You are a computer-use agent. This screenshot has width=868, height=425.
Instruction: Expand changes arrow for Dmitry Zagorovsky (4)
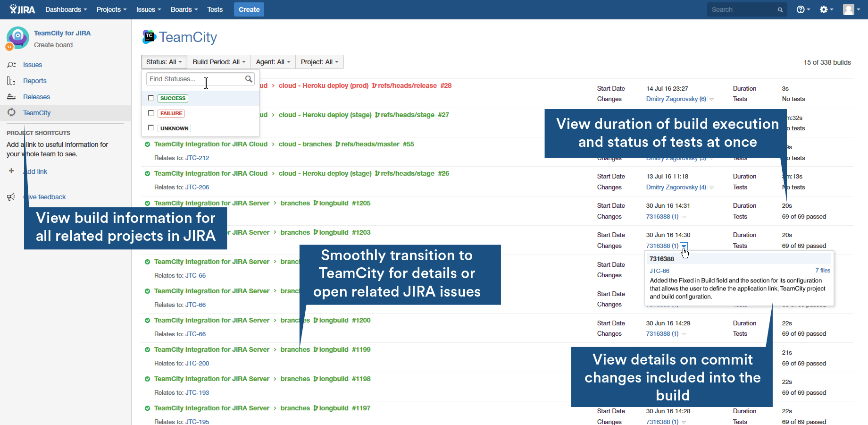(711, 187)
